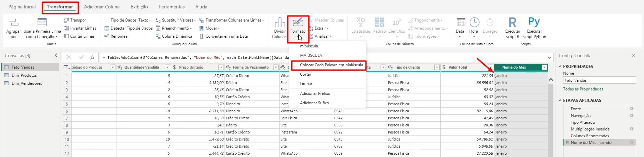The height and width of the screenshot is (157, 644).
Task: Click the Científico icon
Action: click(396, 23)
